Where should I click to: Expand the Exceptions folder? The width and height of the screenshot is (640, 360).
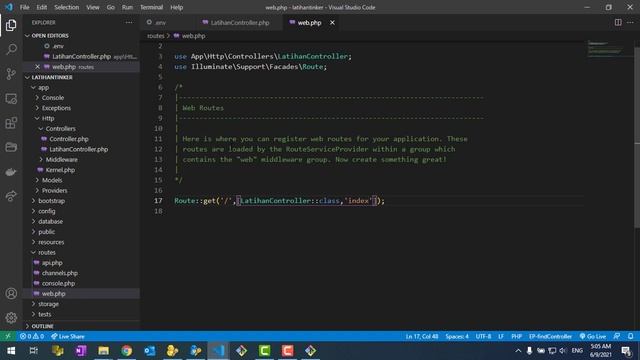click(82, 108)
